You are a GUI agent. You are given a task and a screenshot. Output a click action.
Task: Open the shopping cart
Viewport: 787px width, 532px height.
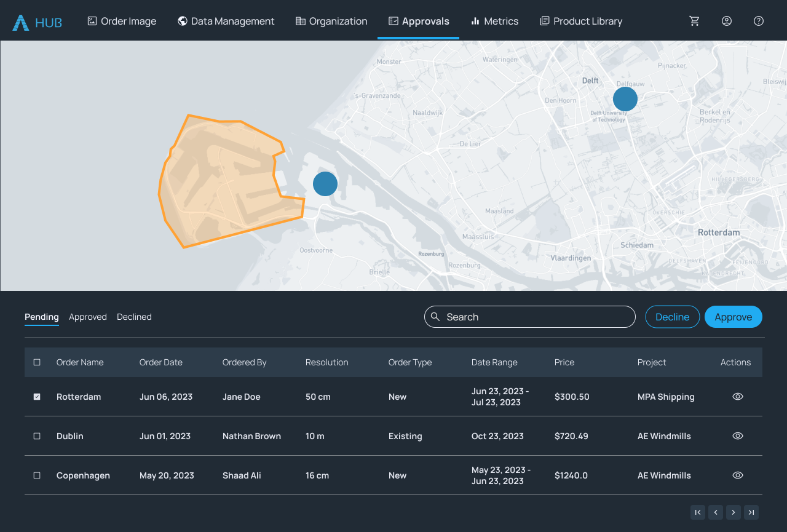coord(694,20)
